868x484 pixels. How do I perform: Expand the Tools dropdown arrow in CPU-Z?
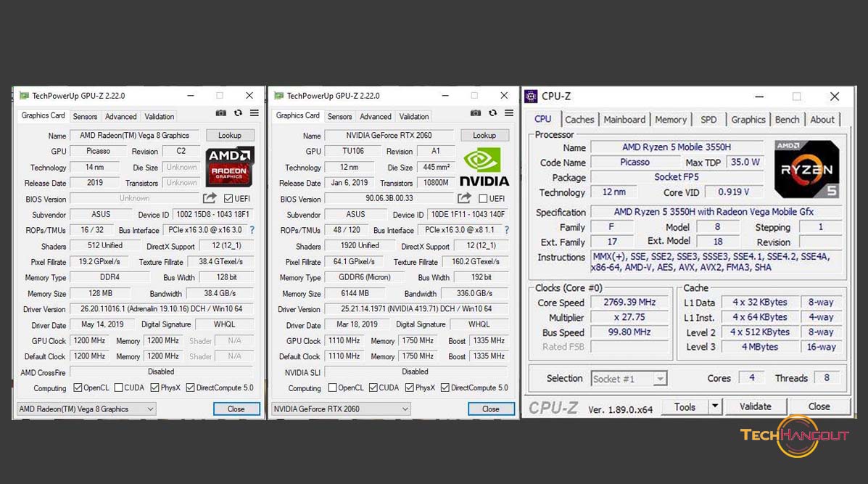pyautogui.click(x=715, y=406)
